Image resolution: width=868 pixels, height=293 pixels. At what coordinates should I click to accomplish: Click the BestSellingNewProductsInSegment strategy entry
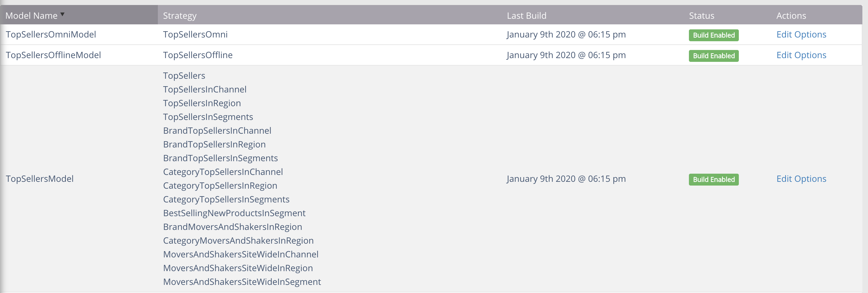[234, 213]
